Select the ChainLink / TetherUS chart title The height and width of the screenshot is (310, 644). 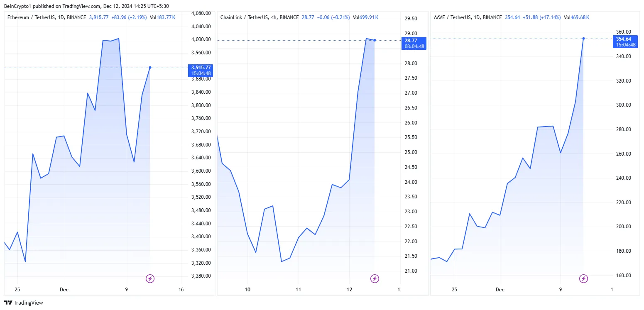[260, 17]
